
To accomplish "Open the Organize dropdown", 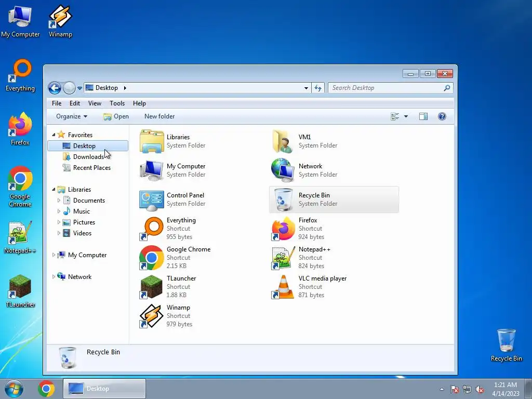I will pos(72,116).
